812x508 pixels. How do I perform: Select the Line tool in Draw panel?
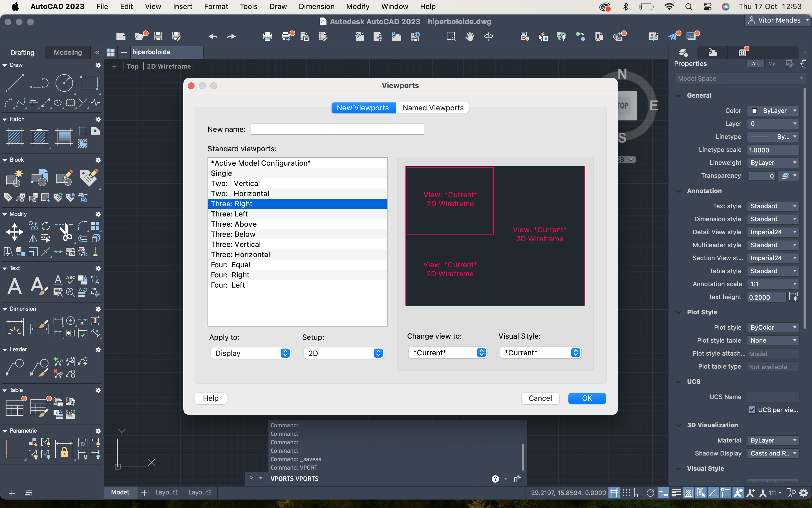15,83
